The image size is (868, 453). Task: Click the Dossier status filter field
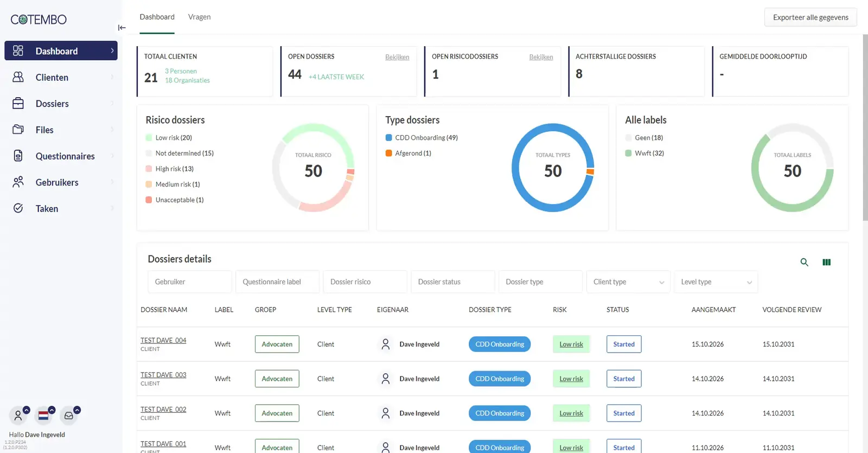[453, 282]
